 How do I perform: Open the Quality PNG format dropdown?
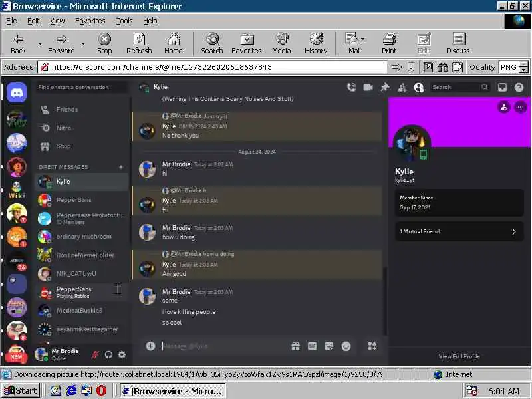coord(524,67)
